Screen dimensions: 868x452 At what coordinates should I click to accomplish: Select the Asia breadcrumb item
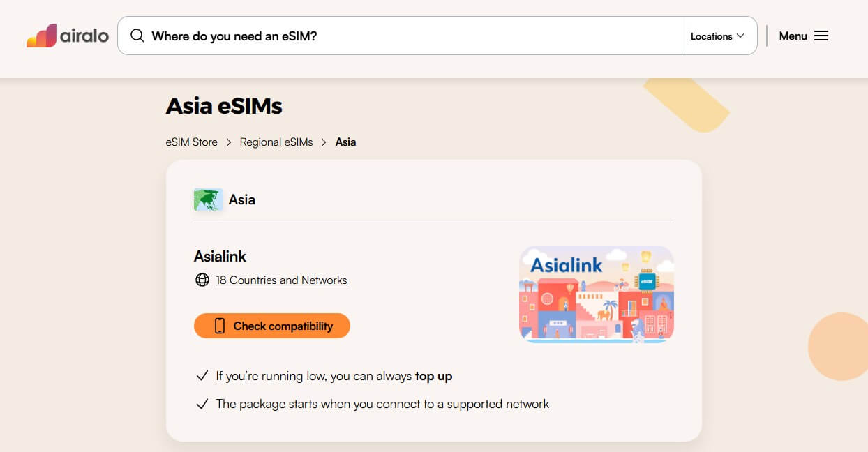(345, 142)
